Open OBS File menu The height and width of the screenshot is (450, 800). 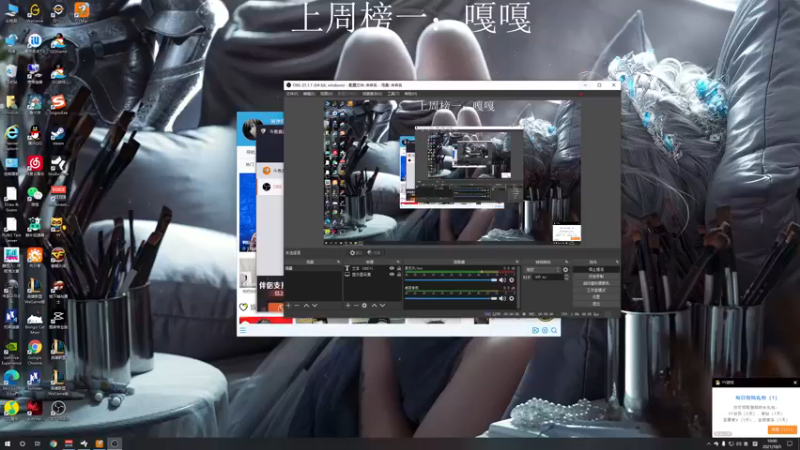click(x=292, y=94)
